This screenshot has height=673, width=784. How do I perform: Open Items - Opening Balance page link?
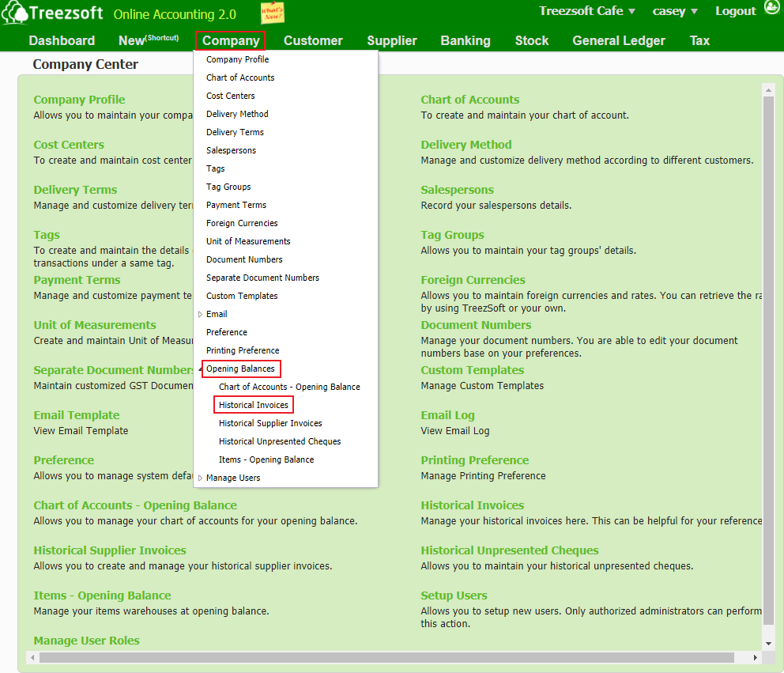pyautogui.click(x=102, y=595)
